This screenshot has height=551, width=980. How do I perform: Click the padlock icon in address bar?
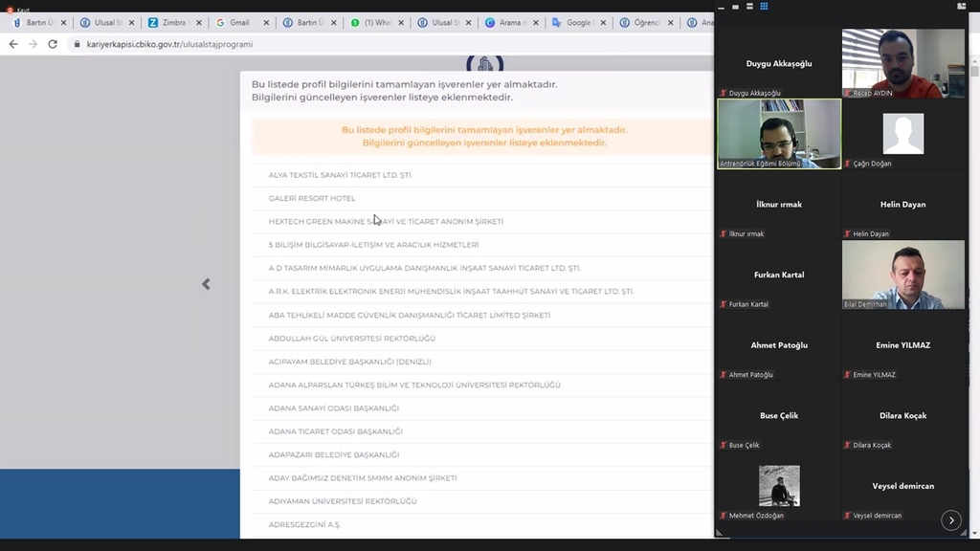click(76, 44)
